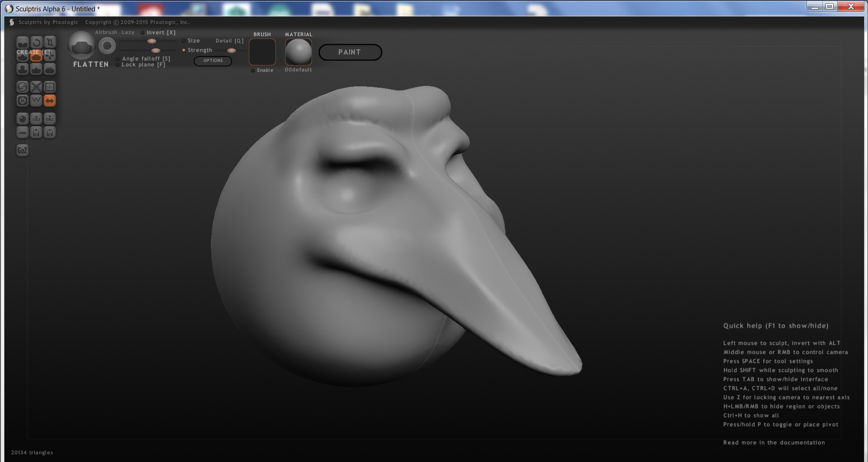Select the Draw brush tool
868x462 pixels.
(x=22, y=56)
